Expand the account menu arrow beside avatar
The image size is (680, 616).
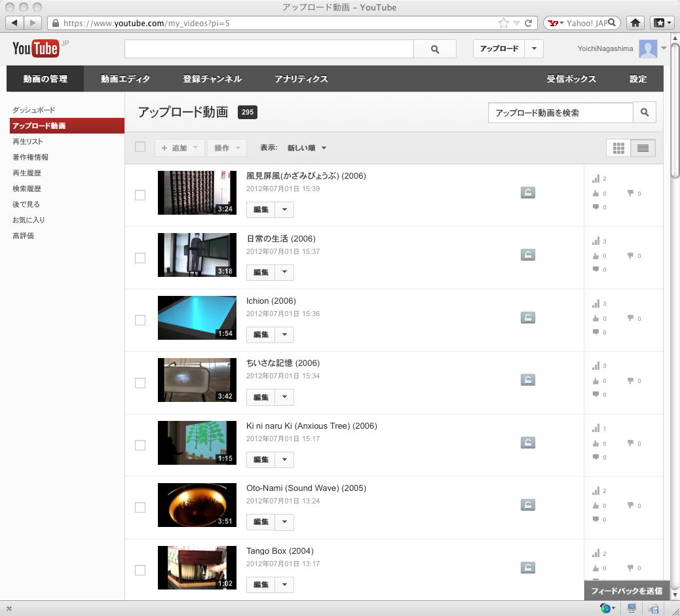click(x=664, y=48)
